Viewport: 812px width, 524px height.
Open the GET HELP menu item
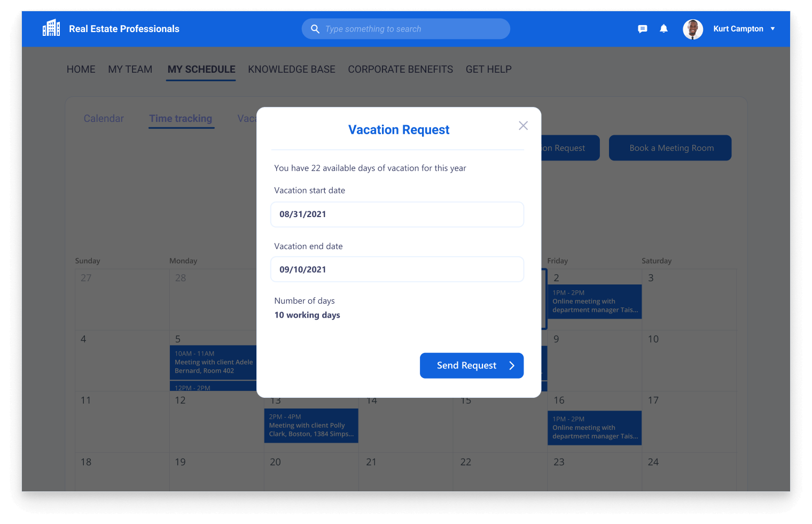[x=488, y=70]
